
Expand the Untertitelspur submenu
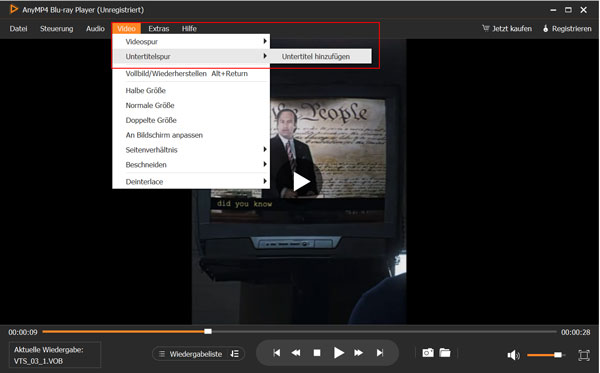point(191,56)
